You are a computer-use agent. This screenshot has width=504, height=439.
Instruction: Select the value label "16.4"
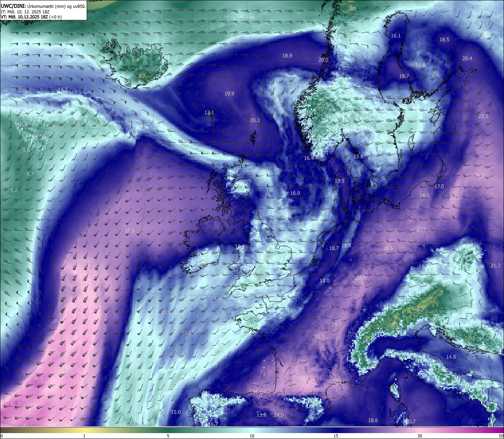(309, 158)
